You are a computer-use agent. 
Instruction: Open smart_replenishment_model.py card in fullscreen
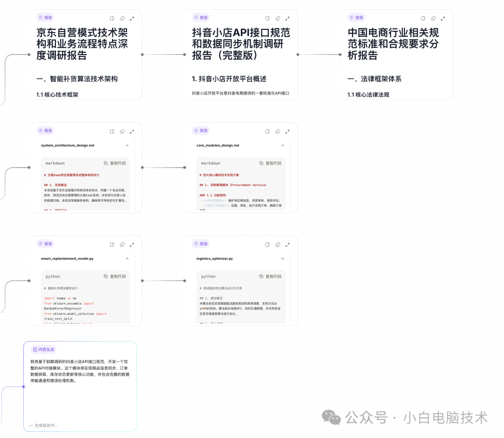click(x=132, y=245)
